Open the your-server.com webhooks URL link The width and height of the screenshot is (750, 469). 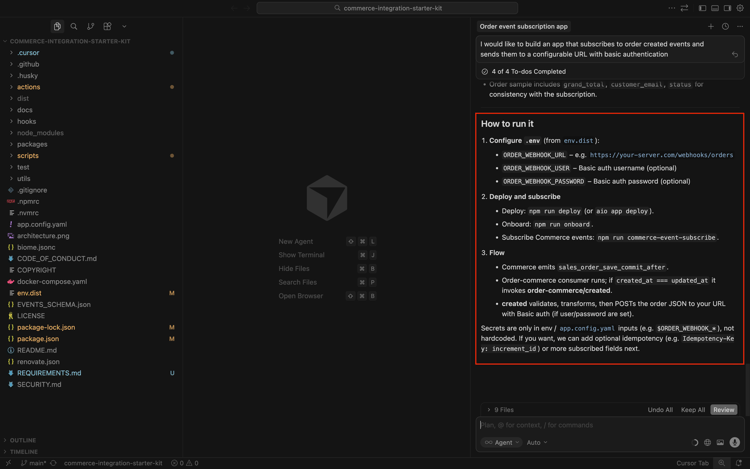click(661, 155)
